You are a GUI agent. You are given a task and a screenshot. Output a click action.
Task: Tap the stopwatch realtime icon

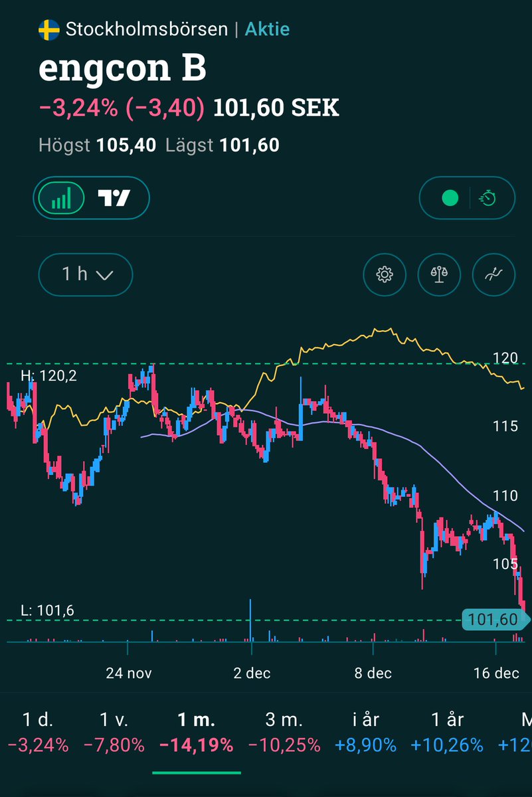pos(488,198)
